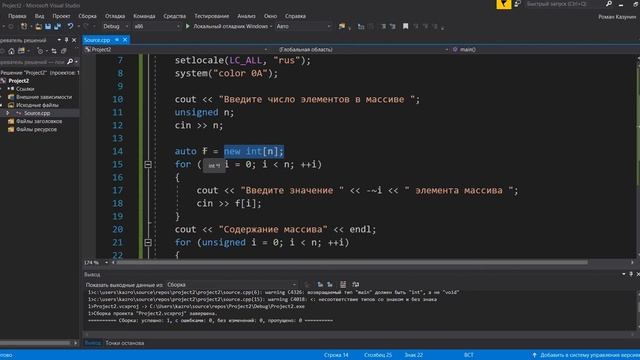
Task: Close the Source.cpp tab
Action: (125, 40)
